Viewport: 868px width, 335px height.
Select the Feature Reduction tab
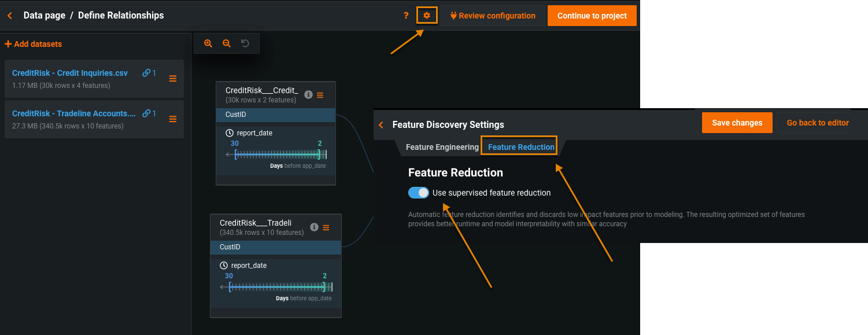tap(521, 147)
